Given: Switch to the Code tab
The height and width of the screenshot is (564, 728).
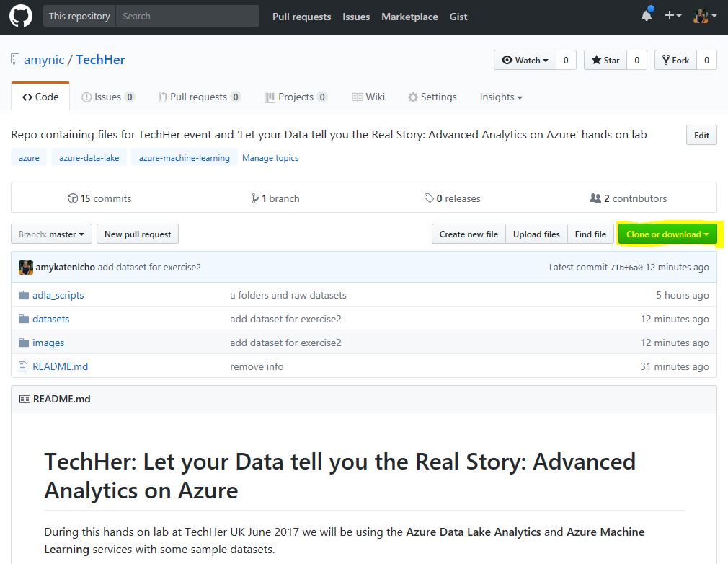Looking at the screenshot, I should (40, 97).
